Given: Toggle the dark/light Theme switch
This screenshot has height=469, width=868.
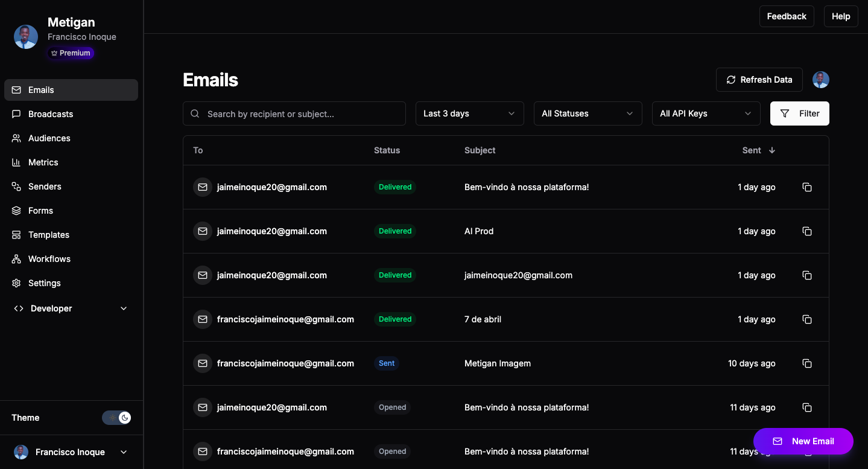Looking at the screenshot, I should pos(116,418).
